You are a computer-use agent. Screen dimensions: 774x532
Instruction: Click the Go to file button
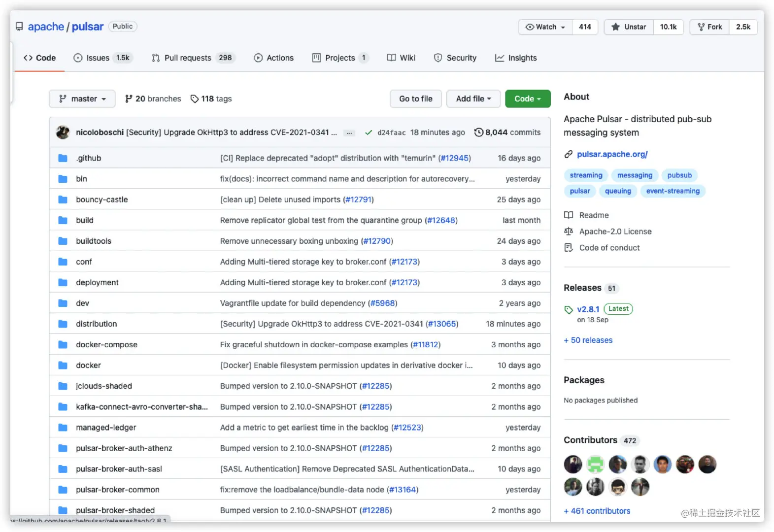tap(416, 99)
